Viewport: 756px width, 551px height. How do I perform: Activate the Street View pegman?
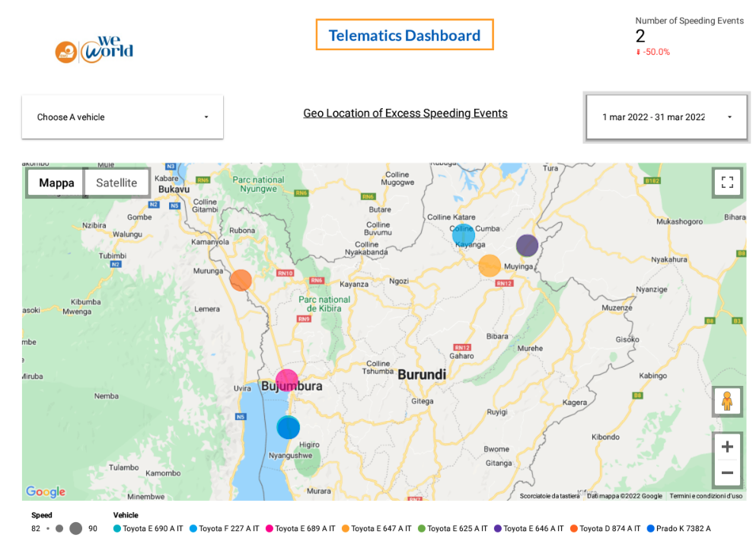726,401
